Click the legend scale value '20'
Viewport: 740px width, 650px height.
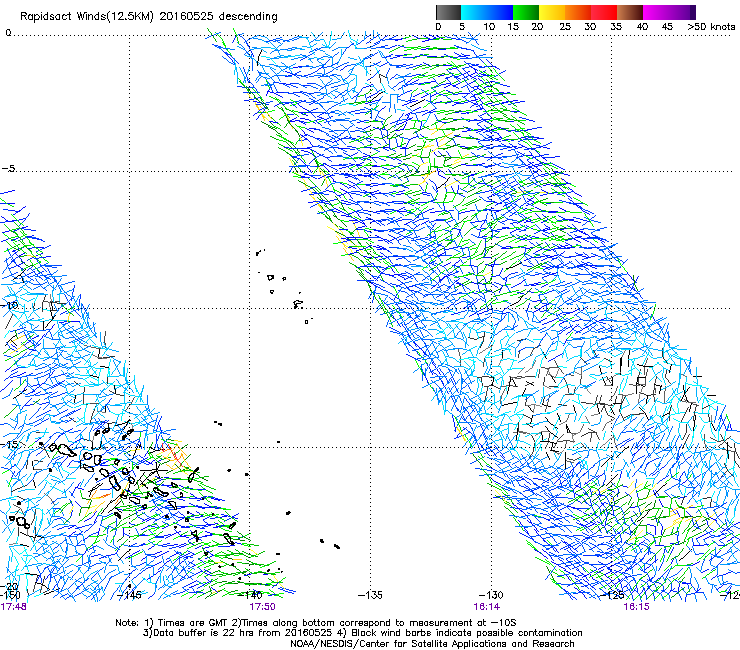[x=537, y=27]
